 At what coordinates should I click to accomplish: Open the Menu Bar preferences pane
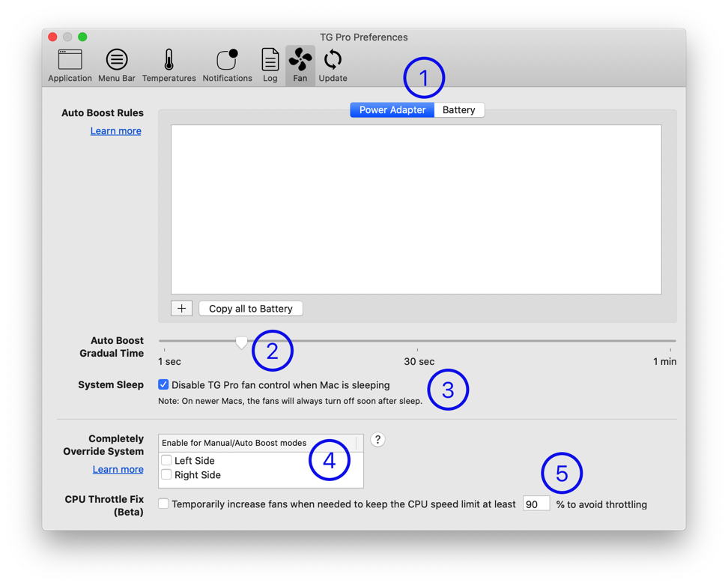tap(117, 66)
